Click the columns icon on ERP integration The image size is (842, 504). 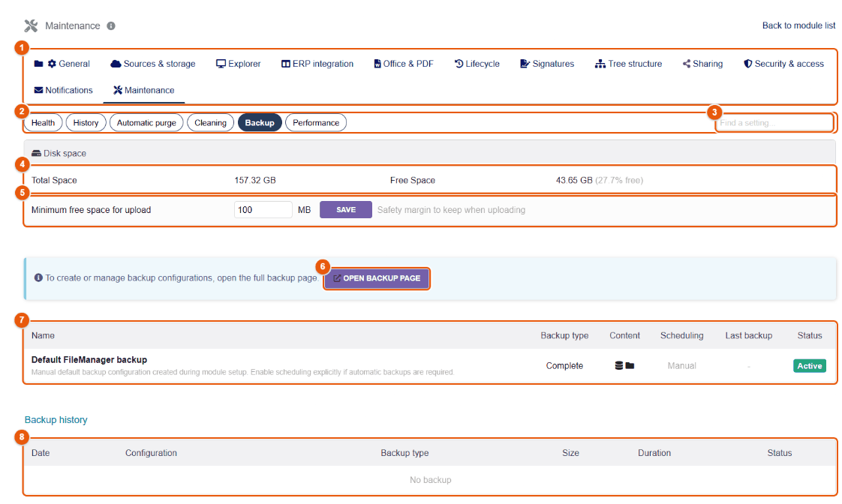point(286,64)
